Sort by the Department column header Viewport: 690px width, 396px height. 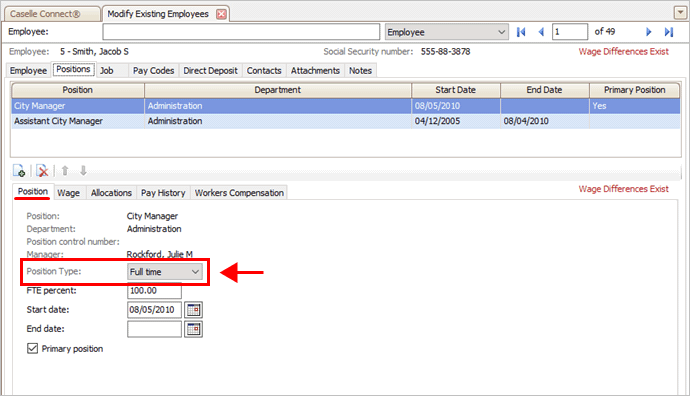(x=278, y=90)
